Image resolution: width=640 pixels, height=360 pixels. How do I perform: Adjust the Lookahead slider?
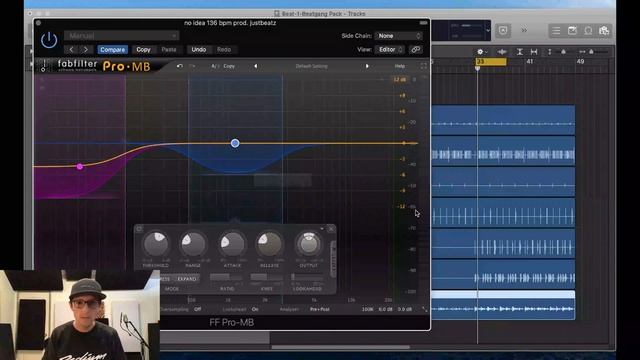(x=307, y=277)
